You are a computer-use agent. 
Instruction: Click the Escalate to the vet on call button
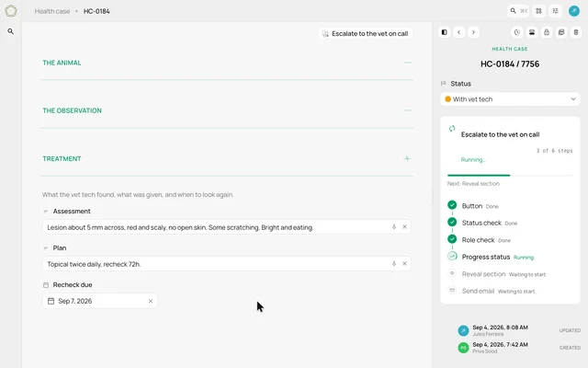point(366,33)
